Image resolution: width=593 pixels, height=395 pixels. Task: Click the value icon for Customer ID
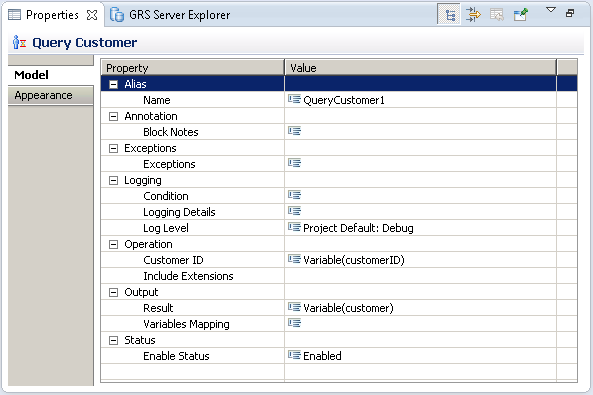(x=294, y=259)
